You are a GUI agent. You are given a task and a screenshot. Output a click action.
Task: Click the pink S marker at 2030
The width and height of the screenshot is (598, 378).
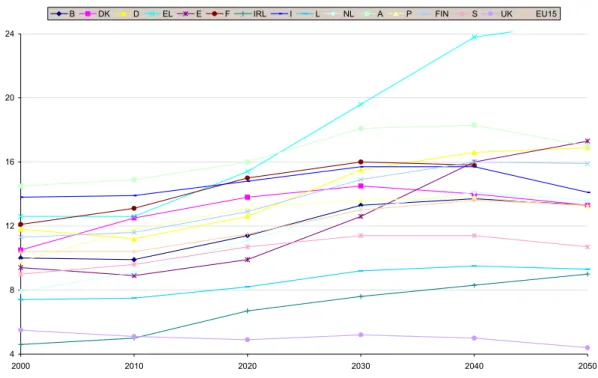(361, 236)
